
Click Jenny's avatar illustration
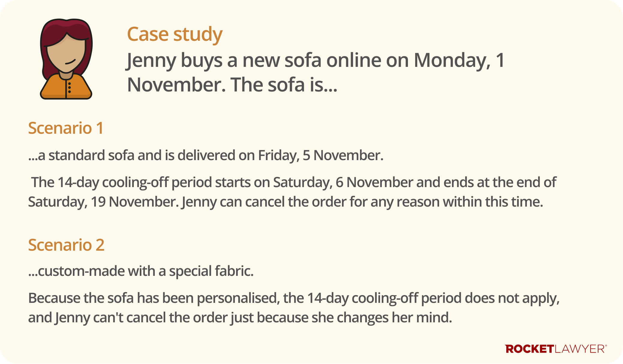[x=66, y=59]
